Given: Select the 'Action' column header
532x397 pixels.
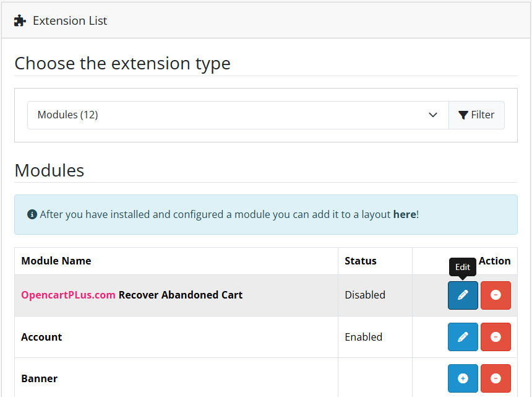Looking at the screenshot, I should pos(494,261).
